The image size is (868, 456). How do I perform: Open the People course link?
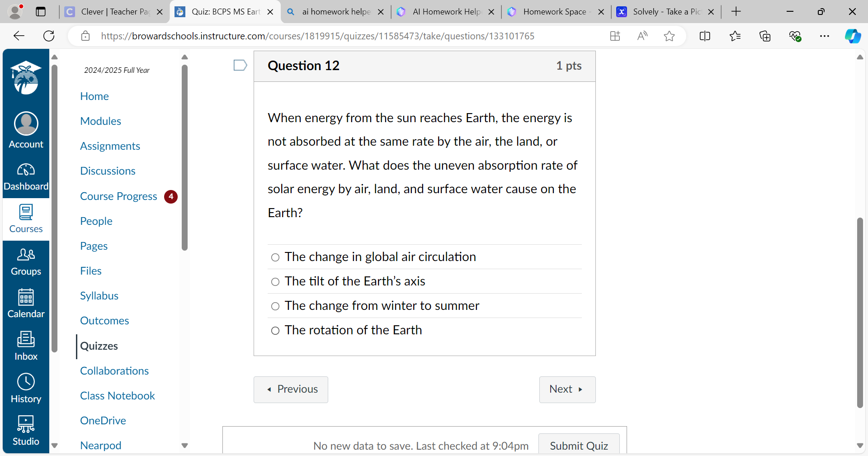(x=96, y=221)
